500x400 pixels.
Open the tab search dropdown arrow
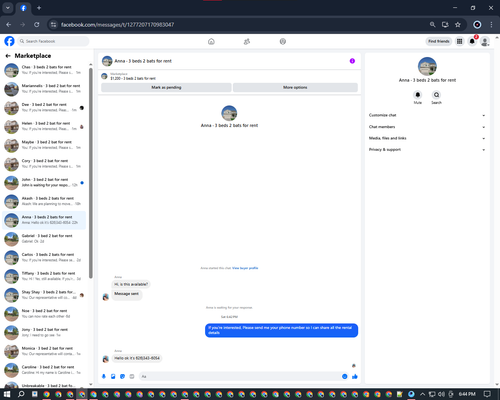click(x=8, y=8)
